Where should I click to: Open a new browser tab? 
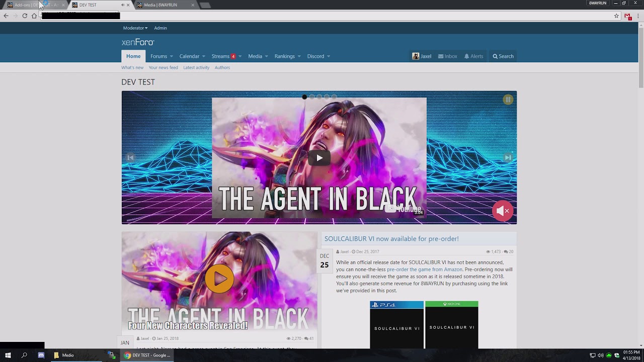205,5
